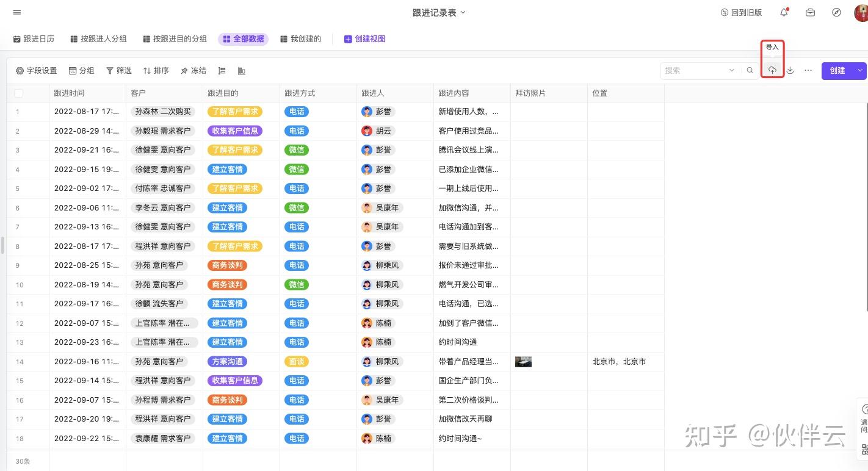Image resolution: width=868 pixels, height=471 pixels.
Task: Open the visit photo thumbnail in row 14
Action: pos(523,362)
